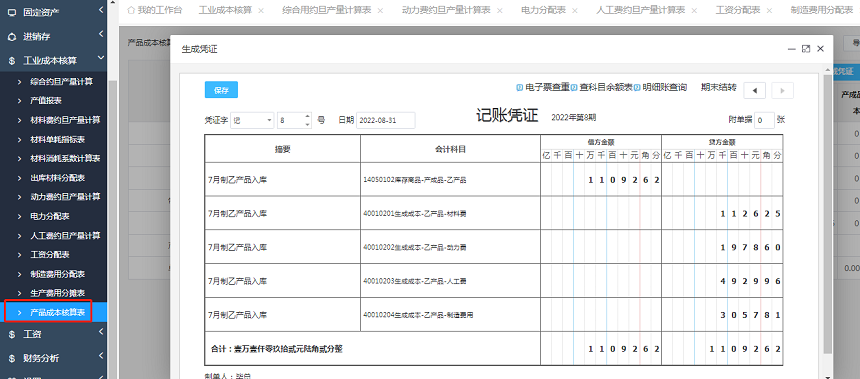Go to next voucher with right arrow
Viewport: 860px width, 379px height.
[782, 90]
